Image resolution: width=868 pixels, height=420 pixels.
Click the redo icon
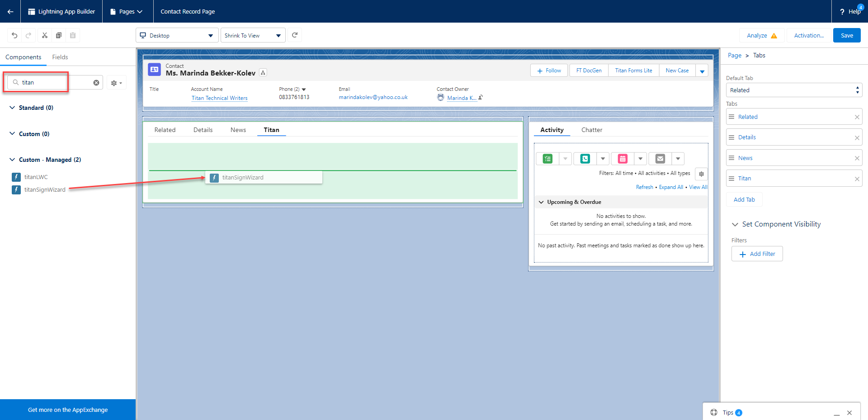(28, 35)
